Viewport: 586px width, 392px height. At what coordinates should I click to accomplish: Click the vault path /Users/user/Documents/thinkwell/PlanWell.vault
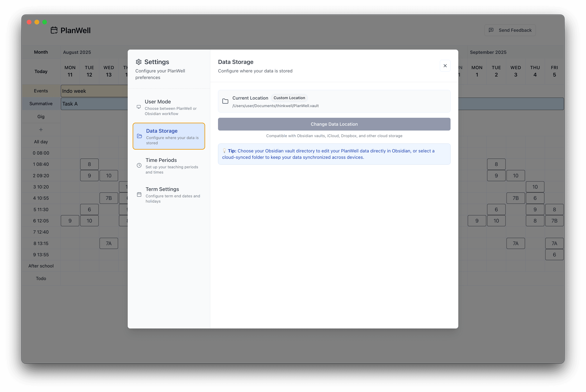point(275,106)
